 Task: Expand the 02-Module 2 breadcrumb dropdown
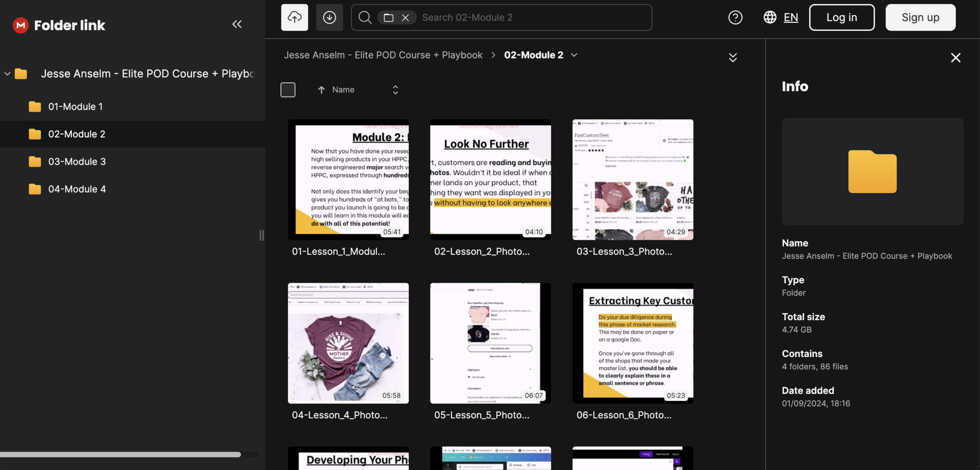click(x=574, y=55)
